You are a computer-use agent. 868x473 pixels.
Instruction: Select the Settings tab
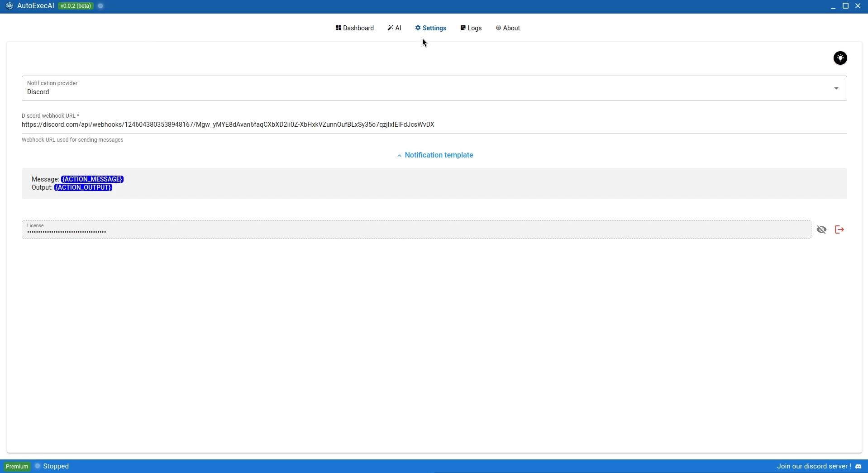coord(431,28)
